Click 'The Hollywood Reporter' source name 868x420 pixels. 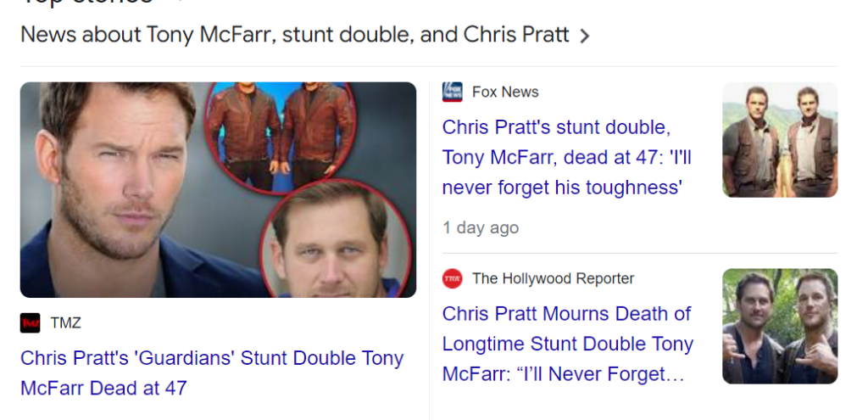553,278
